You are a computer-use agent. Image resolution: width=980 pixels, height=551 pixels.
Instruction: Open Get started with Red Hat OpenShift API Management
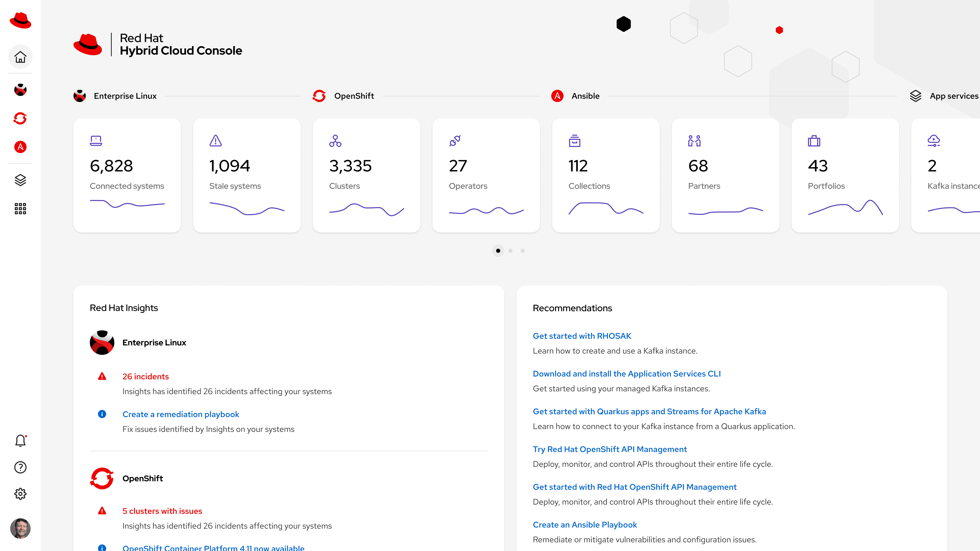tap(634, 487)
